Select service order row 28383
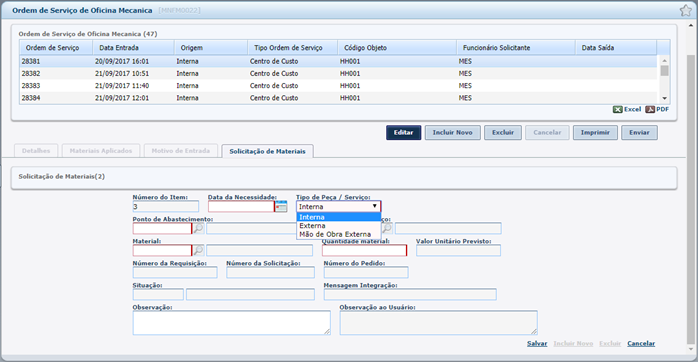The image size is (698, 362). click(x=338, y=85)
